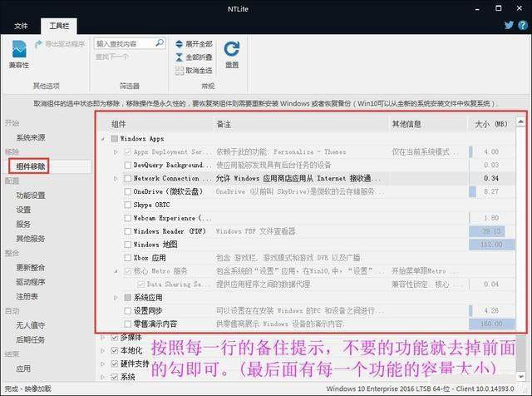The height and width of the screenshot is (396, 532).
Task: Uncheck the 硬件支持 checkbox
Action: pyautogui.click(x=115, y=364)
